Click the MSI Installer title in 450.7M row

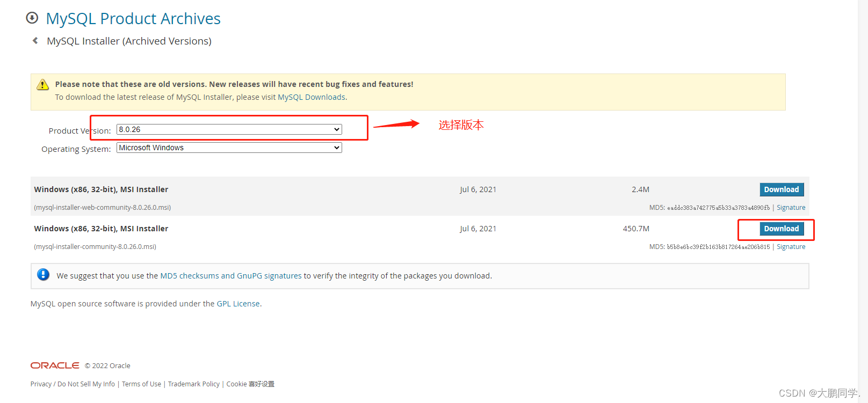pyautogui.click(x=101, y=229)
